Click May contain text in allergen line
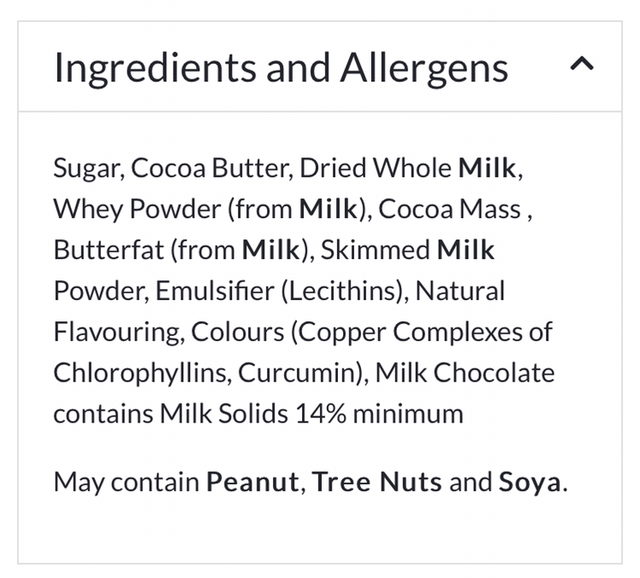 coord(125,482)
